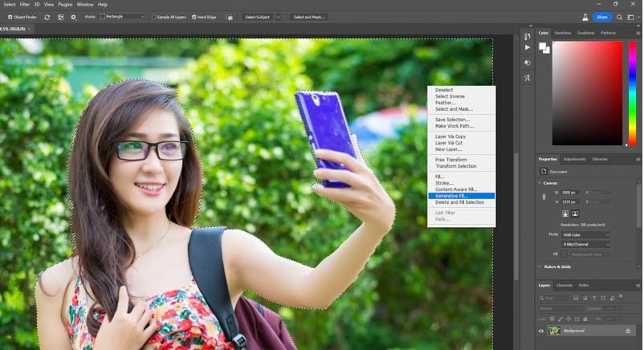Switch to the Channels tab
Viewport: 644px width, 350px height.
[565, 285]
